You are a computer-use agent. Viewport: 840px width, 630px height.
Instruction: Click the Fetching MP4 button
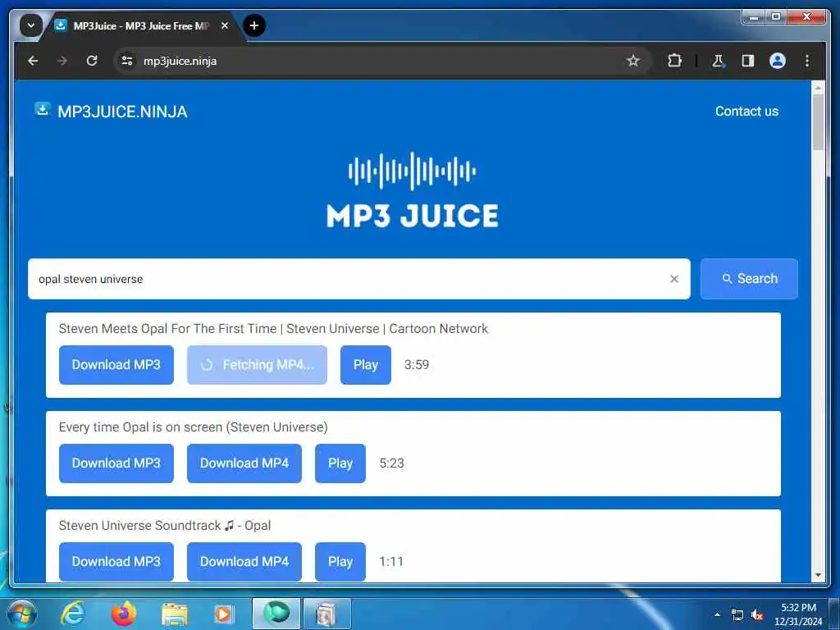257,365
